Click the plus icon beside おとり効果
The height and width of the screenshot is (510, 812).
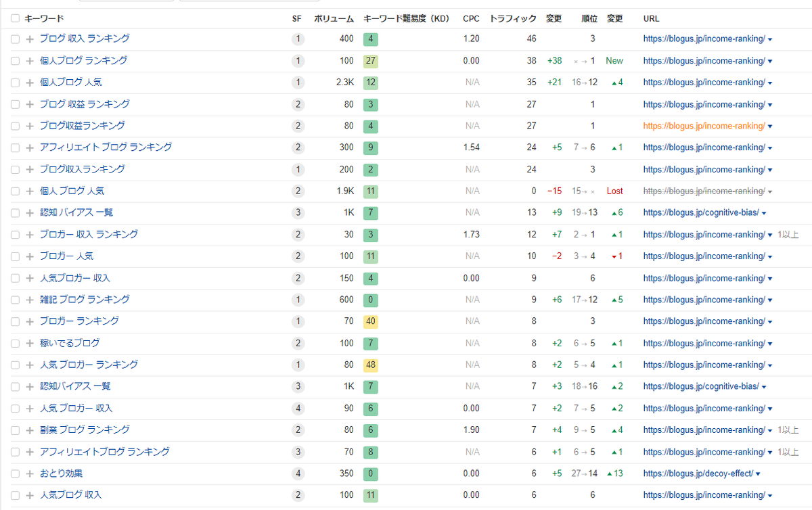pos(30,474)
